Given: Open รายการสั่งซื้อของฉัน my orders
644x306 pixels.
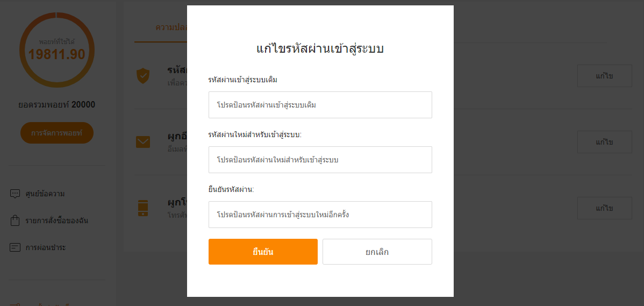Looking at the screenshot, I should coord(56,220).
